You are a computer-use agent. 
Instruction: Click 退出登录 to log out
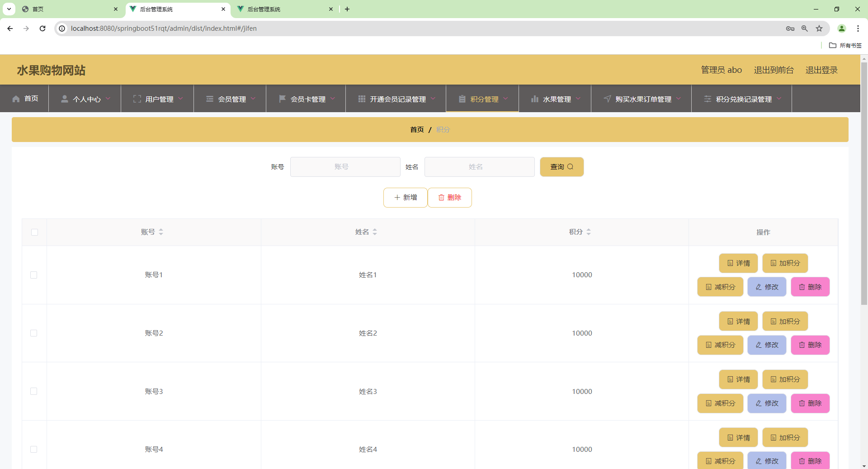point(822,70)
